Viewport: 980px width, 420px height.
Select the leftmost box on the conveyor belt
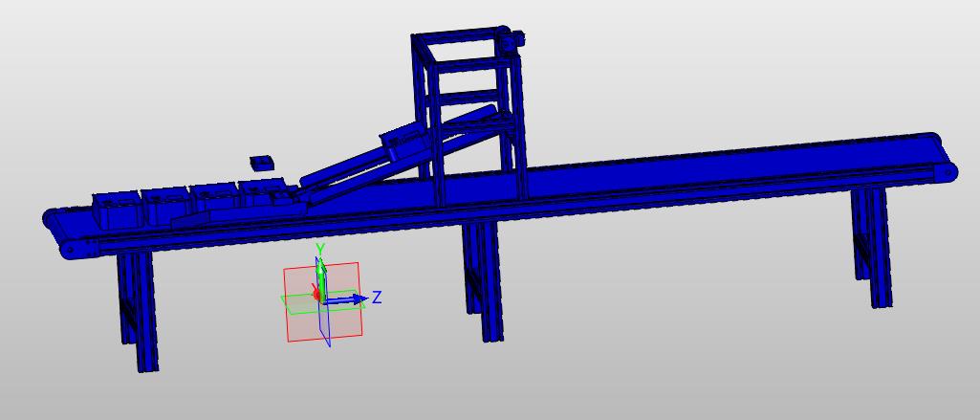[x=117, y=210]
